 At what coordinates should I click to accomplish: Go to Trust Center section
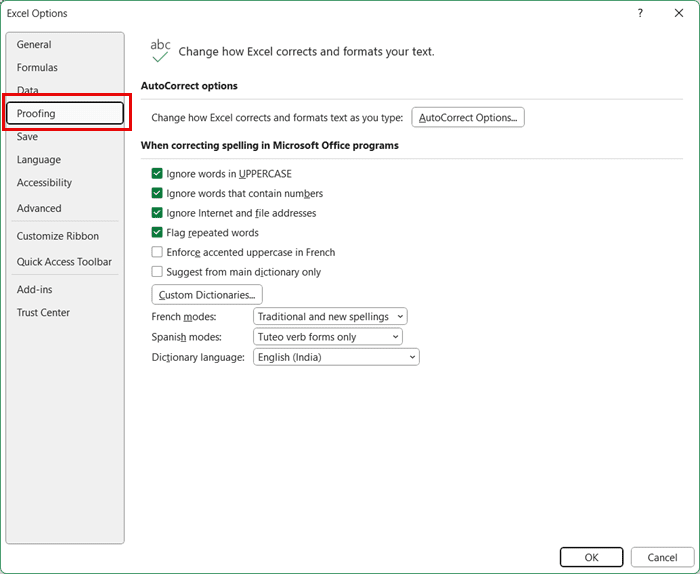43,313
